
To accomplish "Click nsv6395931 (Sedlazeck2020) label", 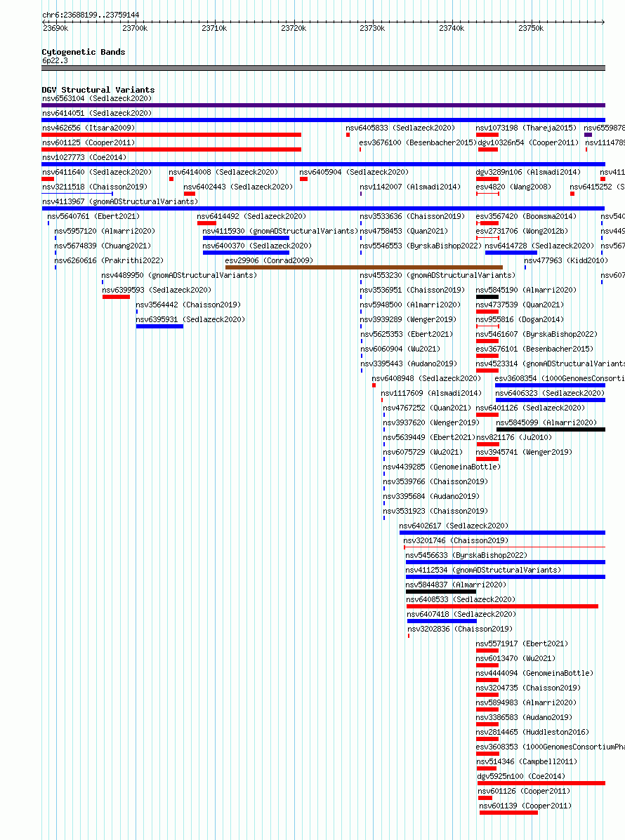I will click(191, 319).
